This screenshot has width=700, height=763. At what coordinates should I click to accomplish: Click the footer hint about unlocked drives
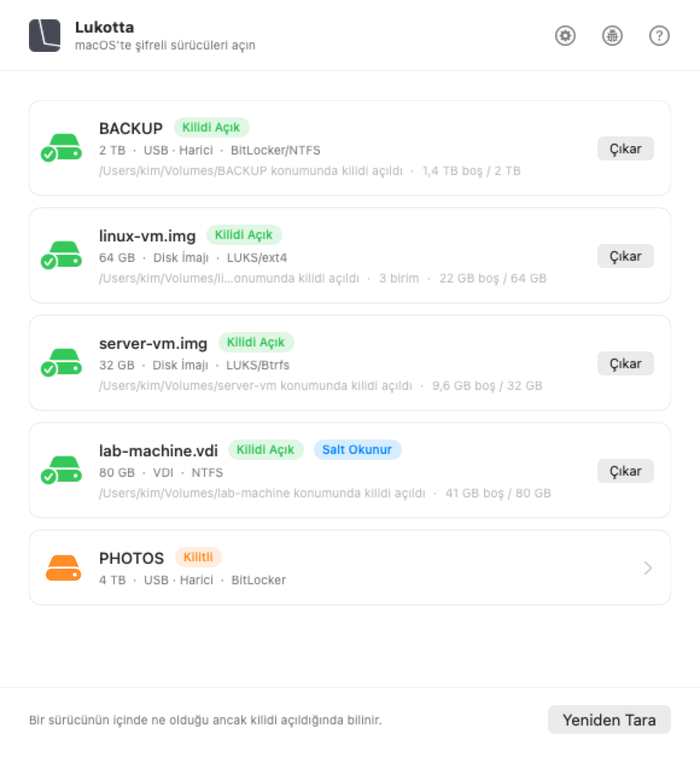(205, 720)
